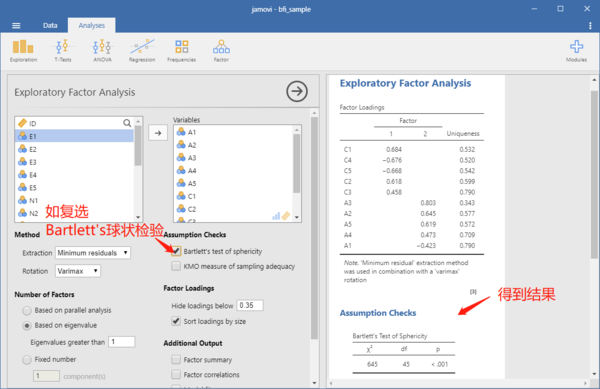This screenshot has width=600, height=389.
Task: Enable Factor correlations output
Action: pyautogui.click(x=176, y=374)
